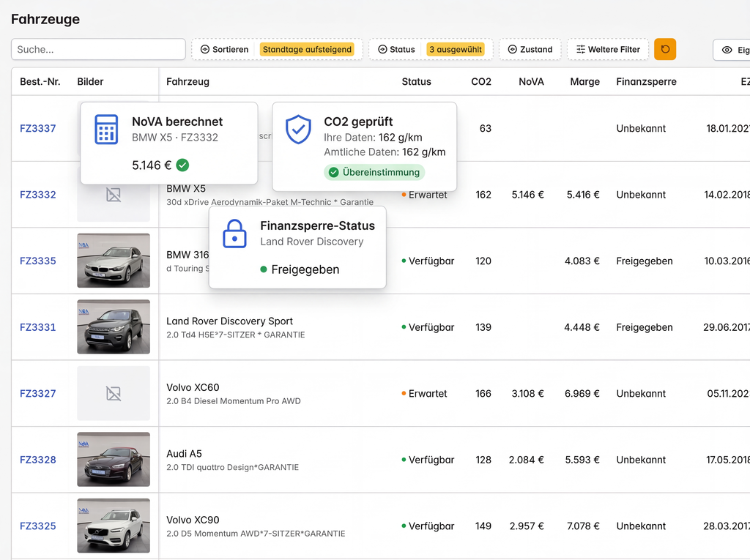Click the missing image placeholder for FZ3332
Viewport: 750px width, 560px height.
pyautogui.click(x=114, y=195)
